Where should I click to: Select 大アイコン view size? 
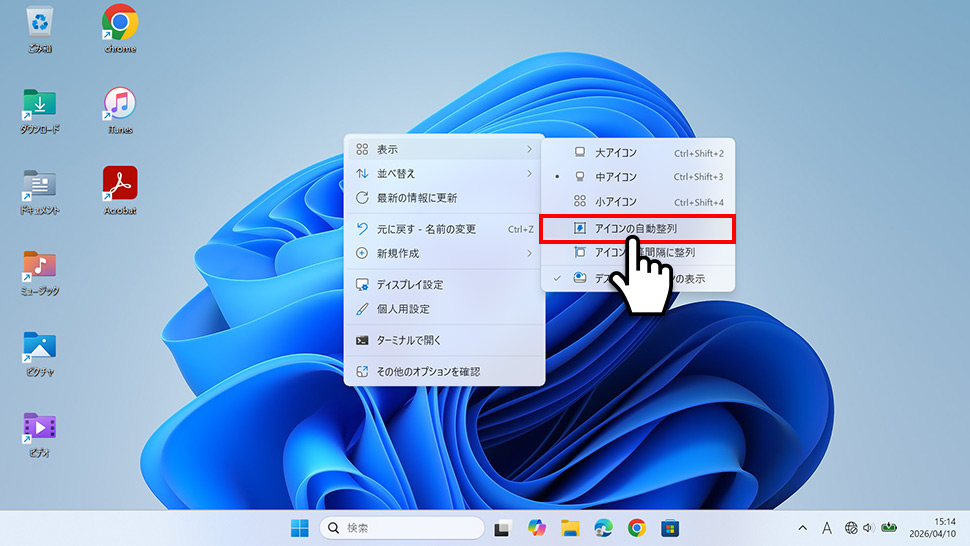coord(638,153)
